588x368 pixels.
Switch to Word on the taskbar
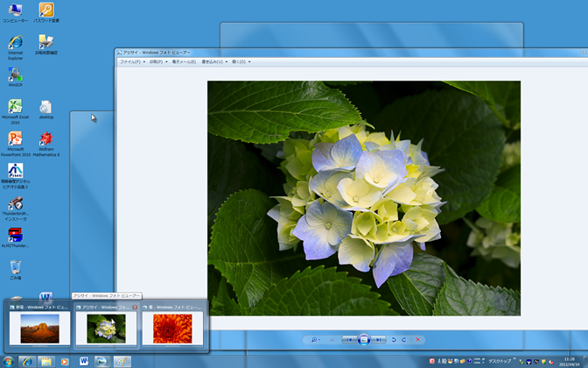(84, 362)
